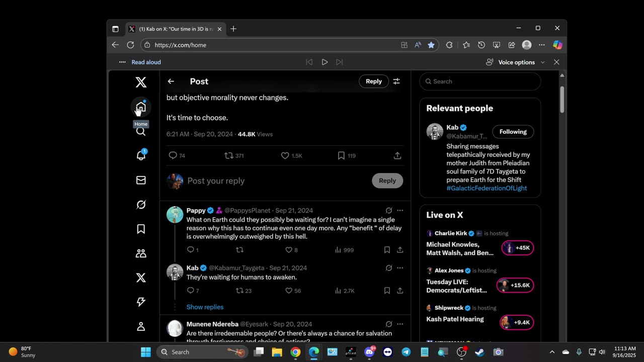Submit reply with gray Reply button
Screen dimensions: 644x362
click(x=387, y=181)
